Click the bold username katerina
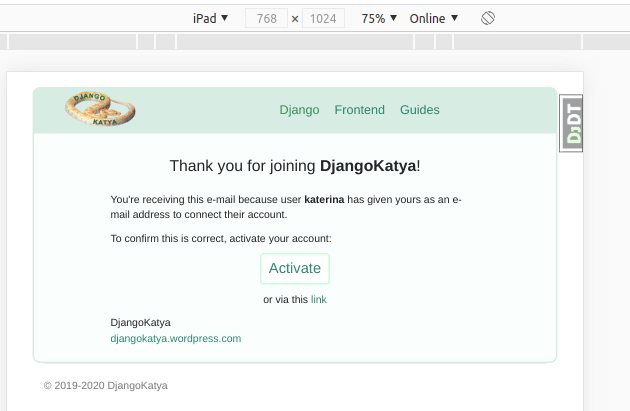Screen dimensions: 630x411 (324, 200)
